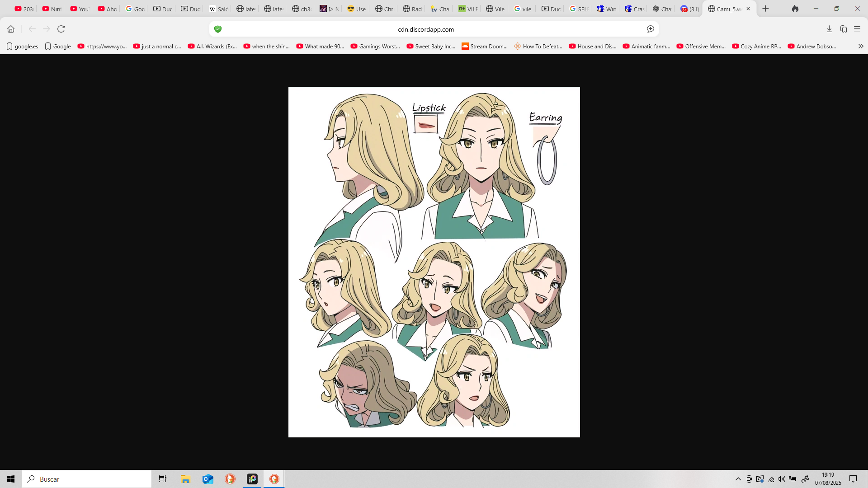The width and height of the screenshot is (868, 488).
Task: Open the Sweet Baby Inc... bookmark
Action: click(431, 46)
